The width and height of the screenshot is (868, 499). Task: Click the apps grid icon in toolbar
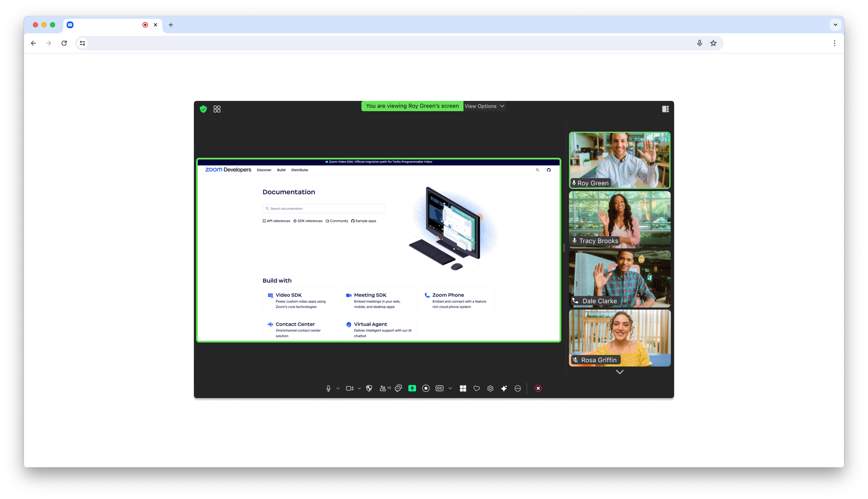click(463, 388)
